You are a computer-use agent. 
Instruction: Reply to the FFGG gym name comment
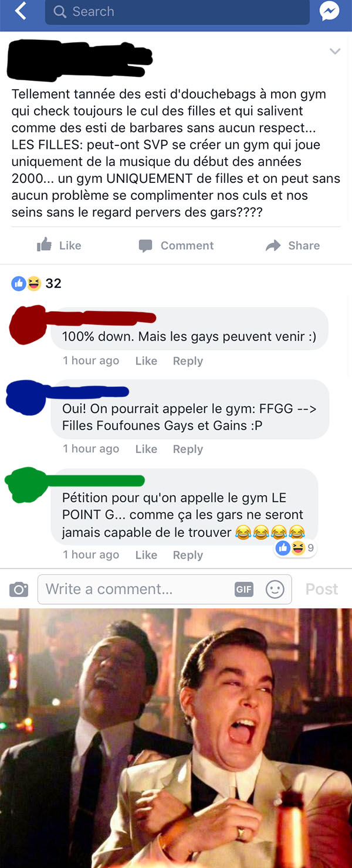(x=188, y=449)
